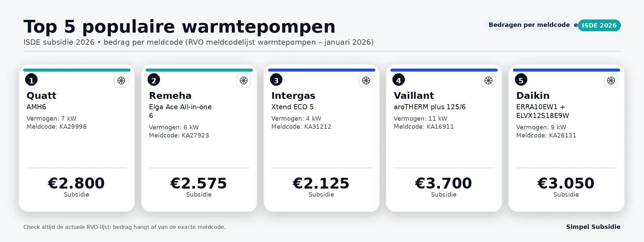Click the Daikin brand heading

[533, 96]
